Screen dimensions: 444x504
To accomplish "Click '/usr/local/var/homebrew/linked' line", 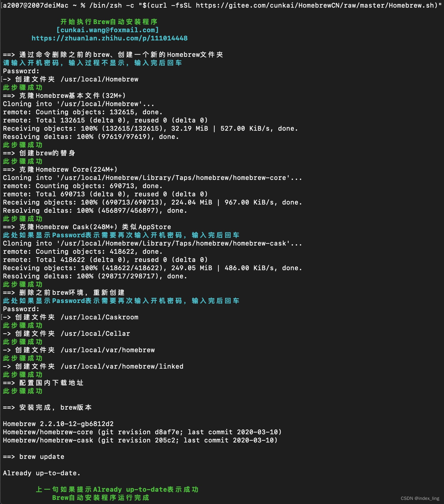I will 93,366.
